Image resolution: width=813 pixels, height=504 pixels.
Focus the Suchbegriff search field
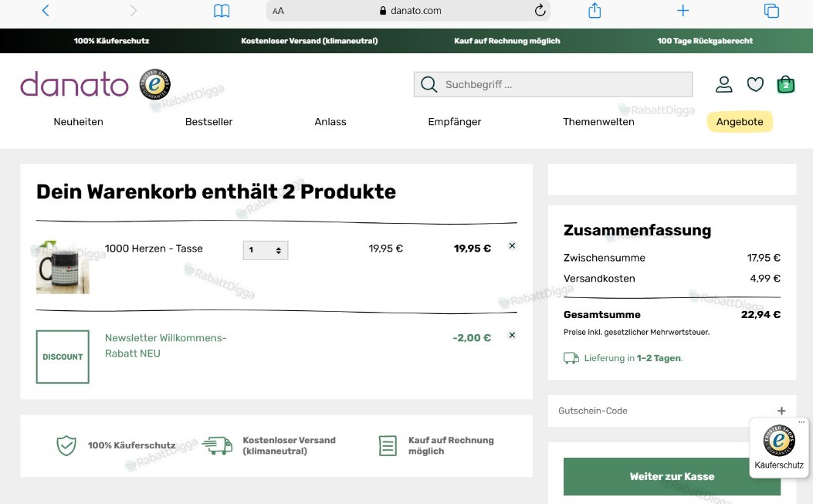(x=553, y=85)
